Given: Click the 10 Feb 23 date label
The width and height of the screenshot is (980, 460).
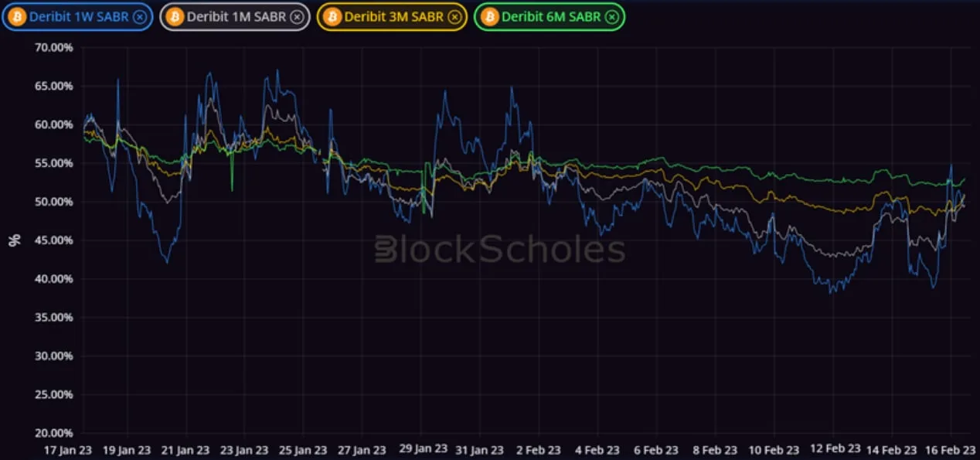Looking at the screenshot, I should point(774,450).
